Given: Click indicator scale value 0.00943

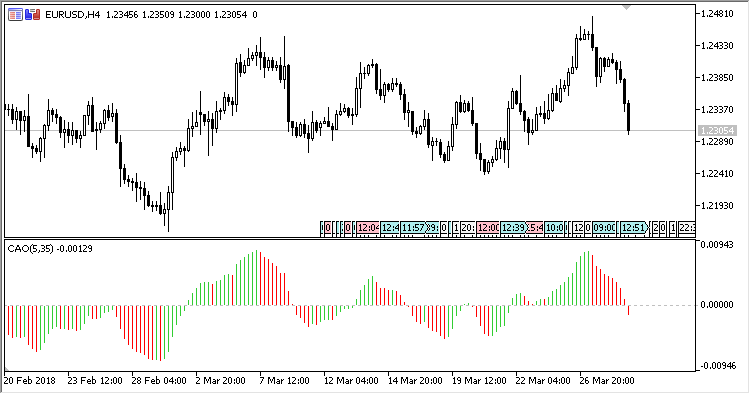Looking at the screenshot, I should click(717, 245).
